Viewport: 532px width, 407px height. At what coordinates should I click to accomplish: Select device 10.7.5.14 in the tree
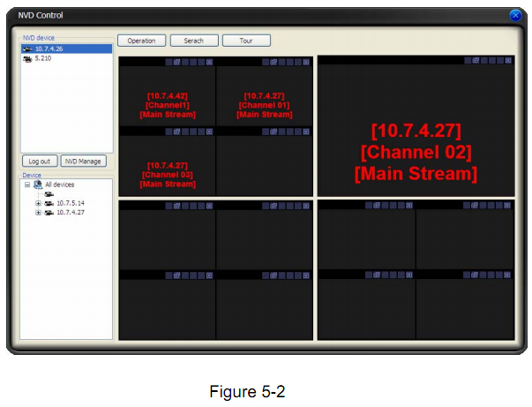[71, 203]
